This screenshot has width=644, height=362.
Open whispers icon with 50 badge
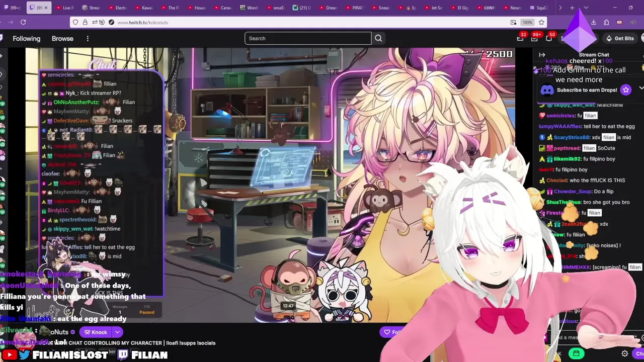[x=549, y=38]
